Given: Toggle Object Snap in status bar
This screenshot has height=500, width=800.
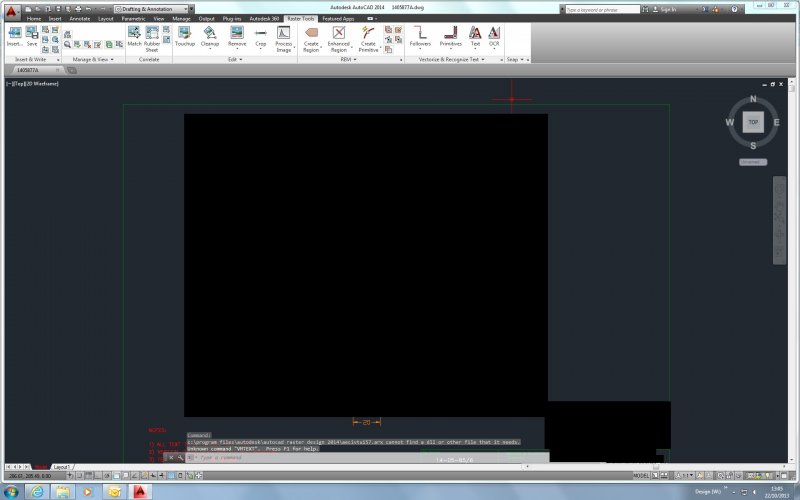Looking at the screenshot, I should [116, 476].
